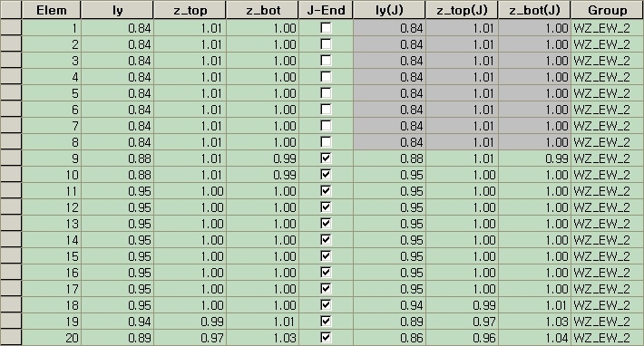The image size is (644, 346).
Task: Select row 12 using its row selector
Action: pos(11,207)
